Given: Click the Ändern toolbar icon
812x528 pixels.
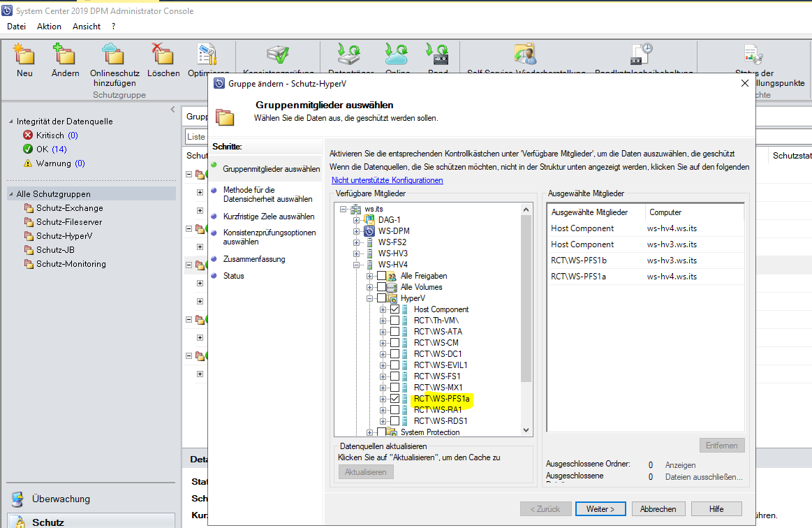Looking at the screenshot, I should click(65, 54).
